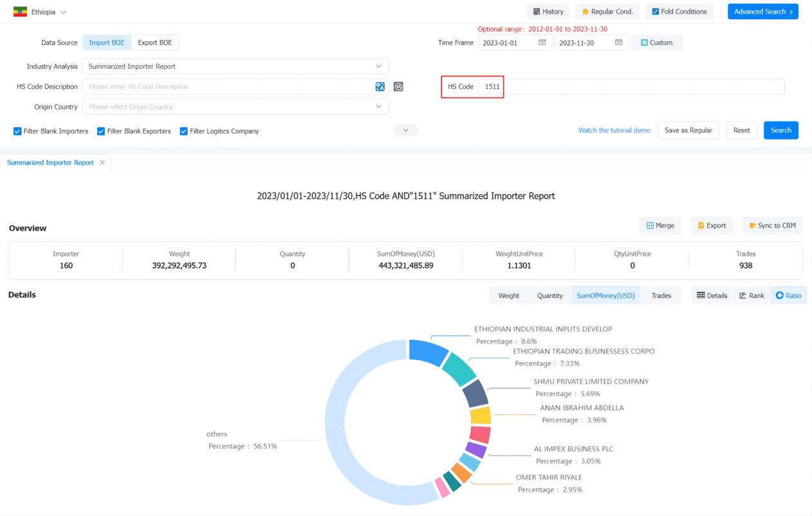
Task: Switch details to Trades tab
Action: point(661,295)
